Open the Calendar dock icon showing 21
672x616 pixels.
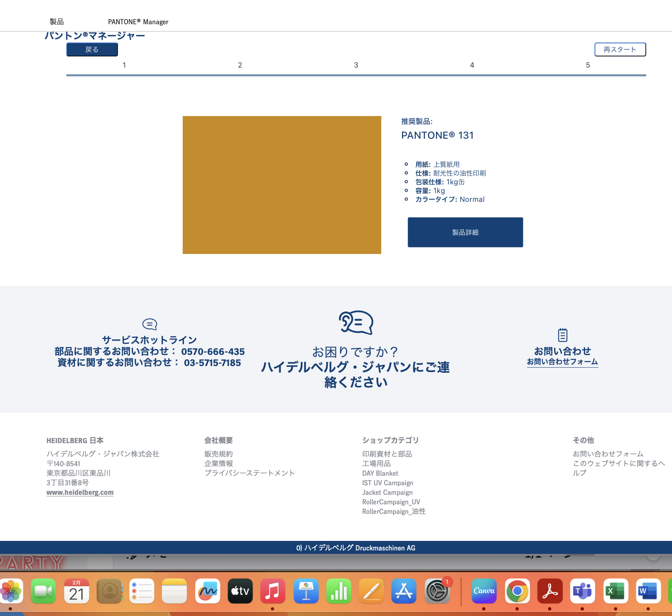tap(77, 591)
